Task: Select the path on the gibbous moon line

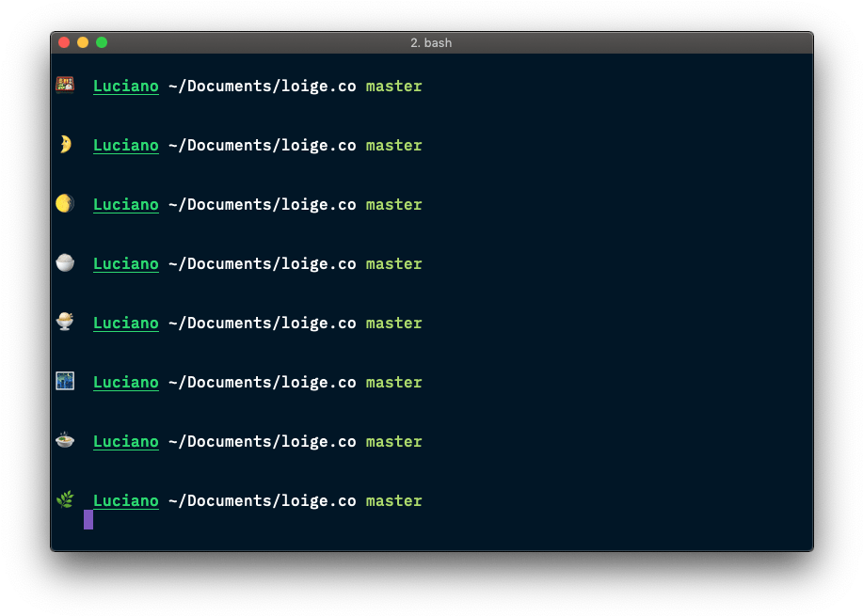Action: pos(263,205)
